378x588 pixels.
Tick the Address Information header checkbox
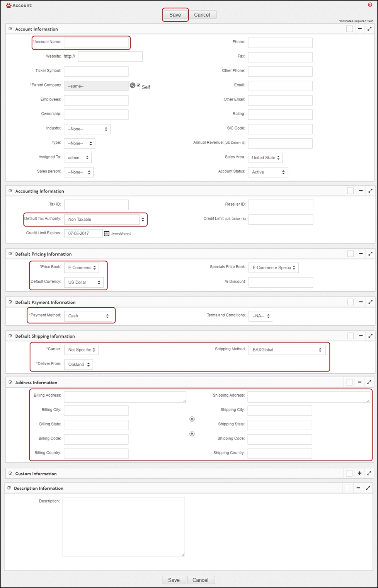[x=349, y=382]
